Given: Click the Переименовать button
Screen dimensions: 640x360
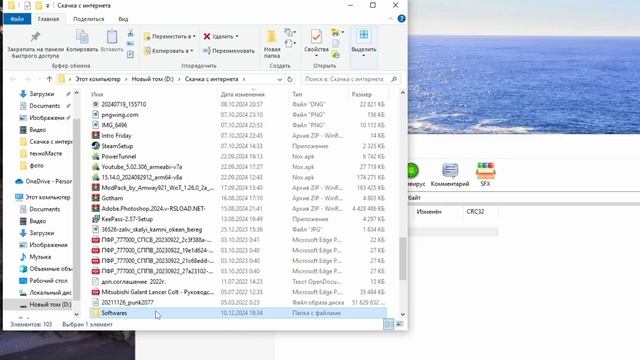Looking at the screenshot, I should pos(229,51).
